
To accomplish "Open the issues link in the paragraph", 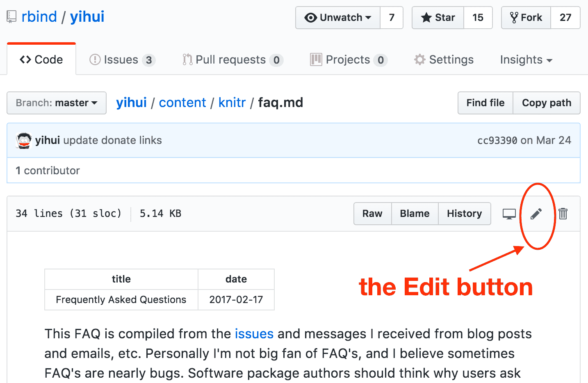I will coord(254,334).
